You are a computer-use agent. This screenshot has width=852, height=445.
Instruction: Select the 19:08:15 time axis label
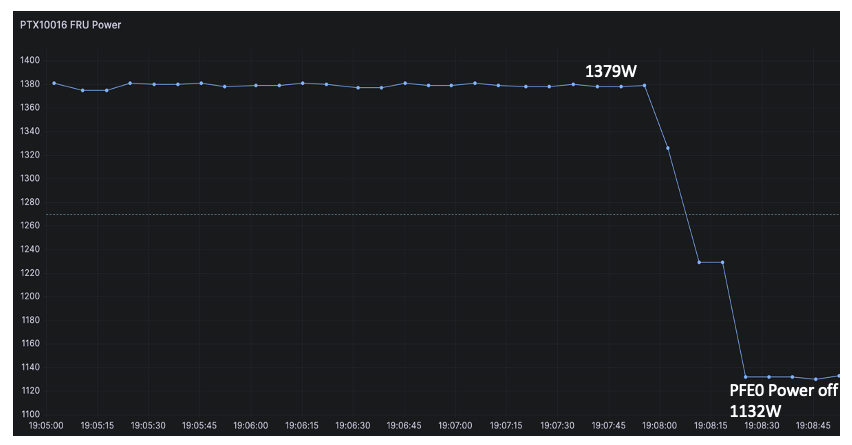point(710,425)
